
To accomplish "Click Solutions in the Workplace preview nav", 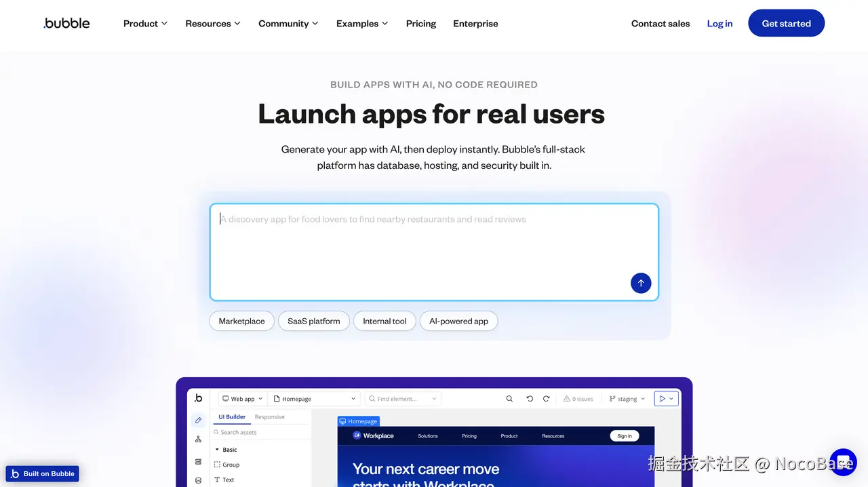I will [x=428, y=436].
